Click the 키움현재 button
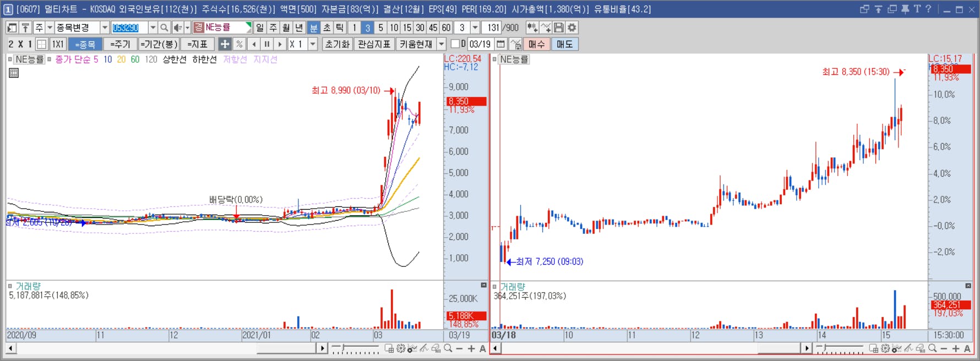980x361 pixels. point(416,44)
